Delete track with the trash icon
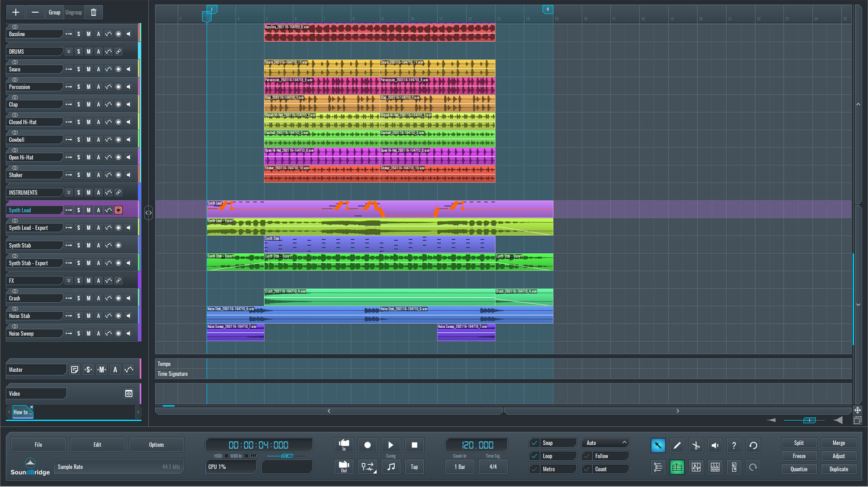The width and height of the screenshot is (868, 487). tap(94, 12)
